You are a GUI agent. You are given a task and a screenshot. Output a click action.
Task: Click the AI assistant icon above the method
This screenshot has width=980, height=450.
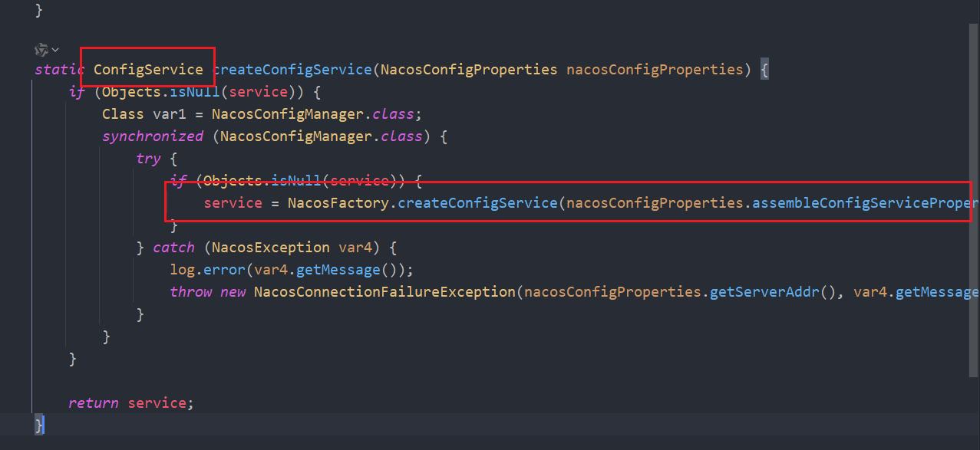coord(41,49)
